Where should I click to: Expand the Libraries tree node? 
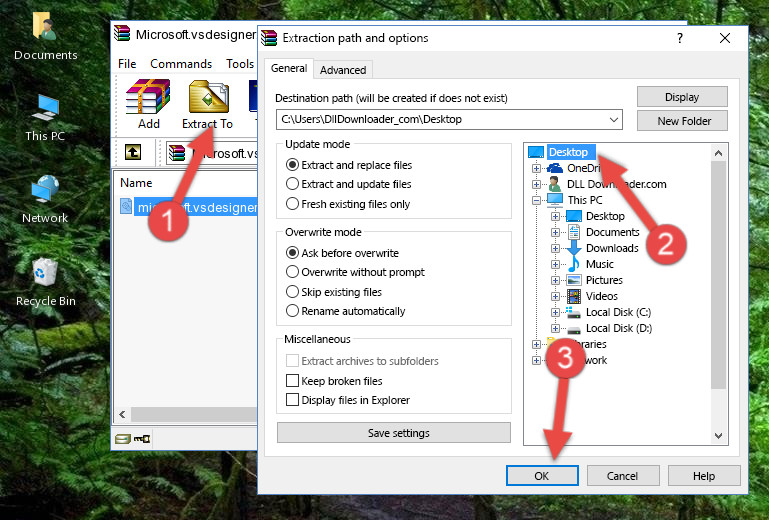pos(536,344)
